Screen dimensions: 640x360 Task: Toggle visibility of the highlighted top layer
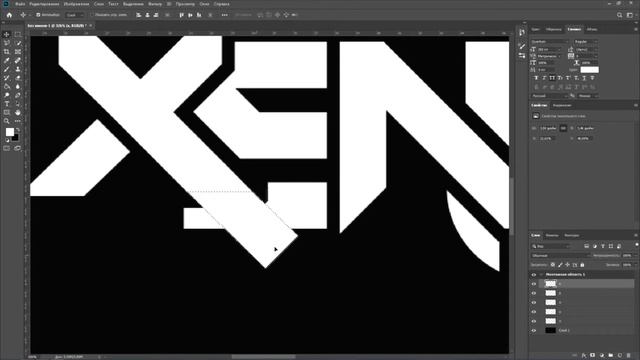pyautogui.click(x=534, y=284)
